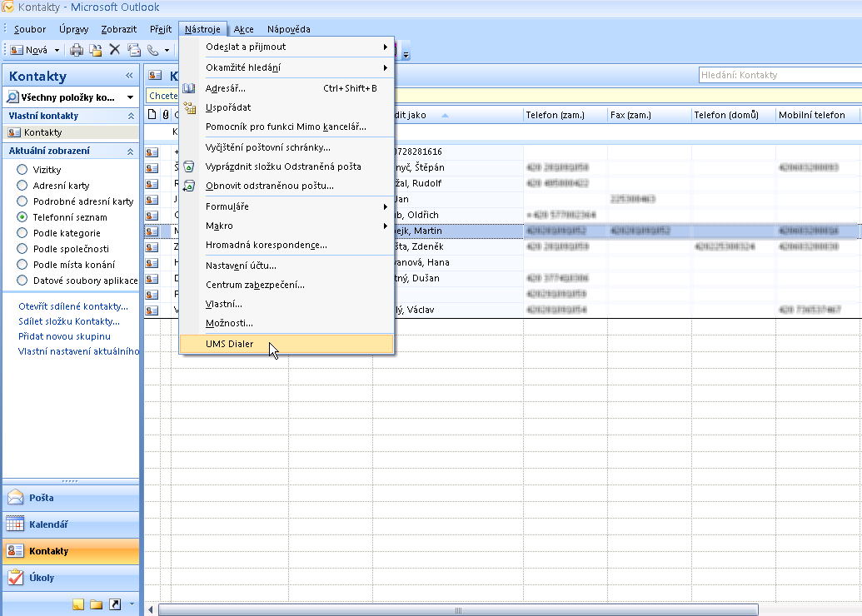Click the new message to contact icon

133,50
